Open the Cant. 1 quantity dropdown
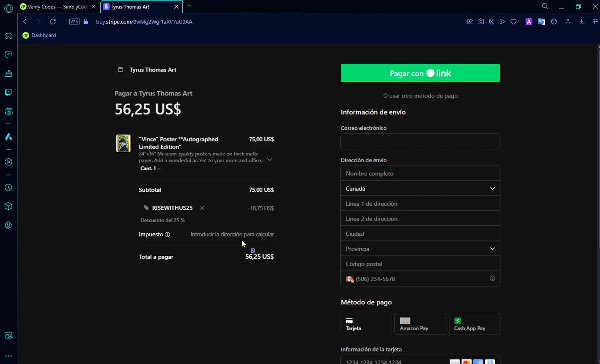The height and width of the screenshot is (364, 600). [150, 169]
